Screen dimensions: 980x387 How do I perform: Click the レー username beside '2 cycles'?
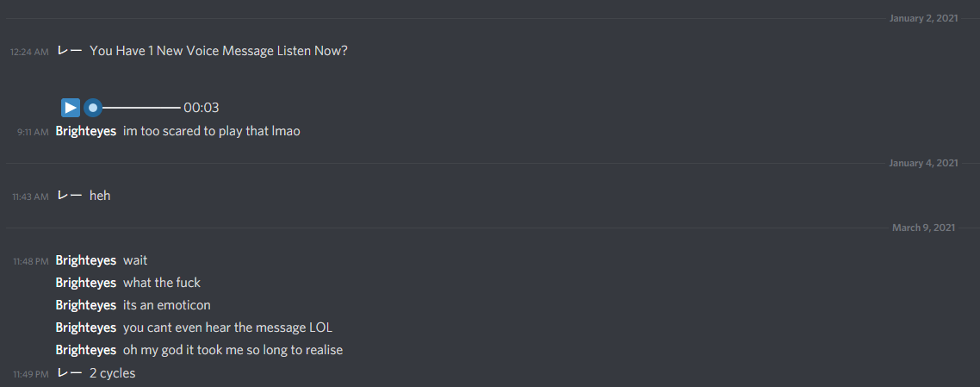pyautogui.click(x=70, y=373)
